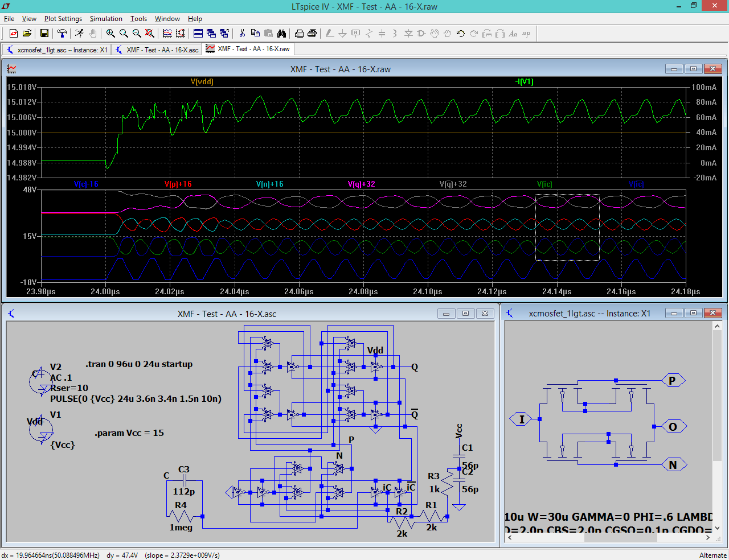Click the Zoom to Fit magnifier icon

pos(150,34)
